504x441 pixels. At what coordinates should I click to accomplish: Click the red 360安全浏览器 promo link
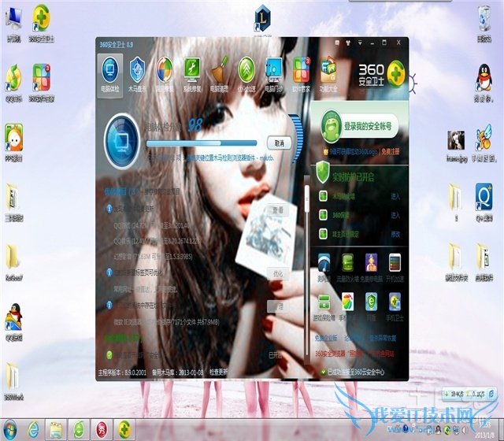354,354
